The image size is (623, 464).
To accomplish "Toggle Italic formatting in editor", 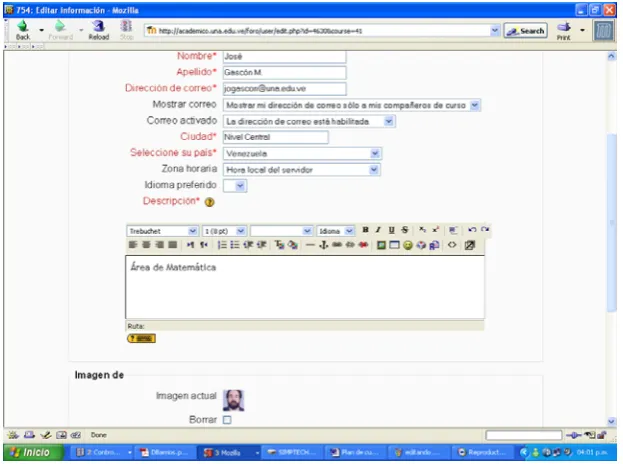I will coord(378,230).
